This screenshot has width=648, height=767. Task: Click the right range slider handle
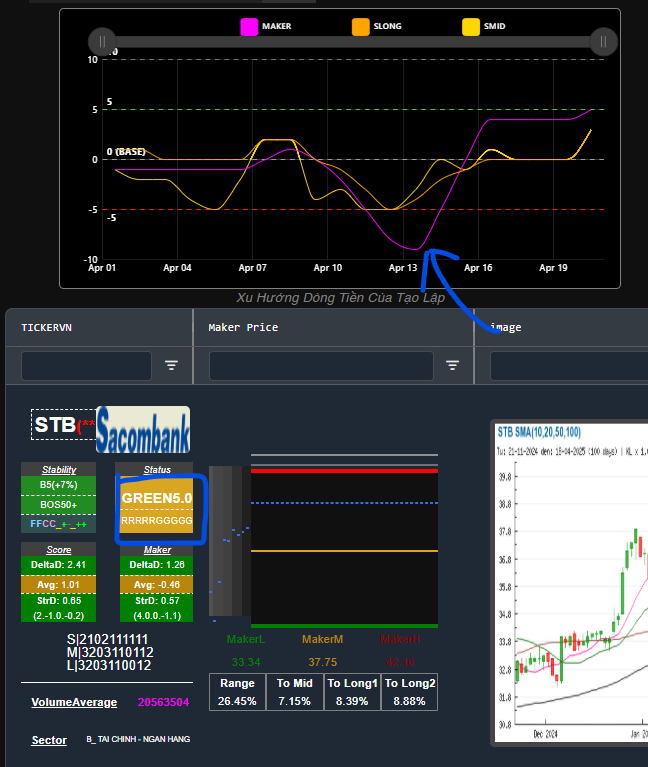click(603, 41)
